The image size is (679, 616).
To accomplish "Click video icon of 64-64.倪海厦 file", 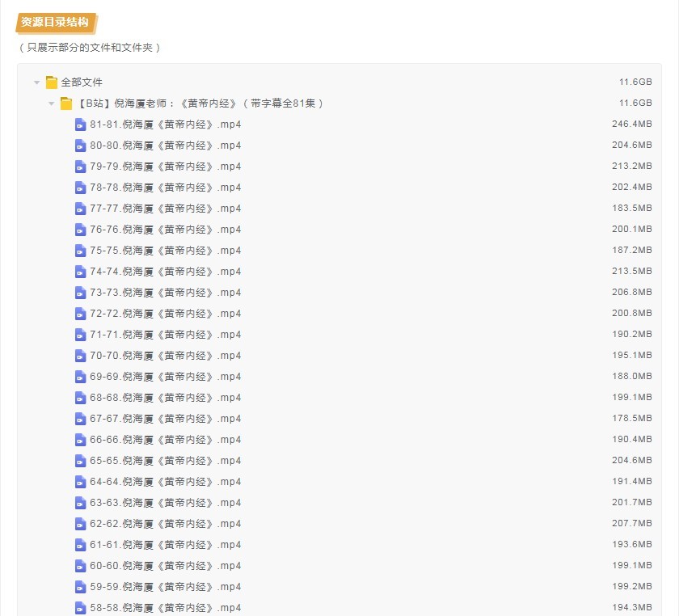I will tap(81, 482).
